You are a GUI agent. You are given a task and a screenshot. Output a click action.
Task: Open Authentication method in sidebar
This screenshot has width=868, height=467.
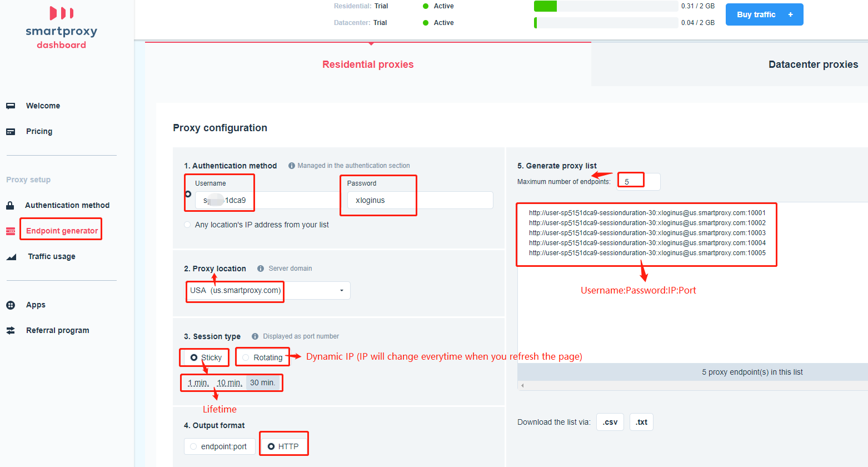point(67,205)
